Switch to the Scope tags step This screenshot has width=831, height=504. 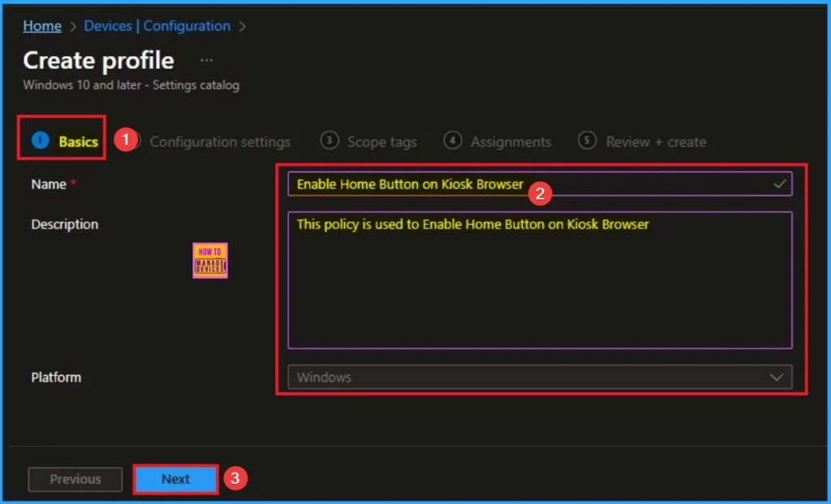click(381, 142)
